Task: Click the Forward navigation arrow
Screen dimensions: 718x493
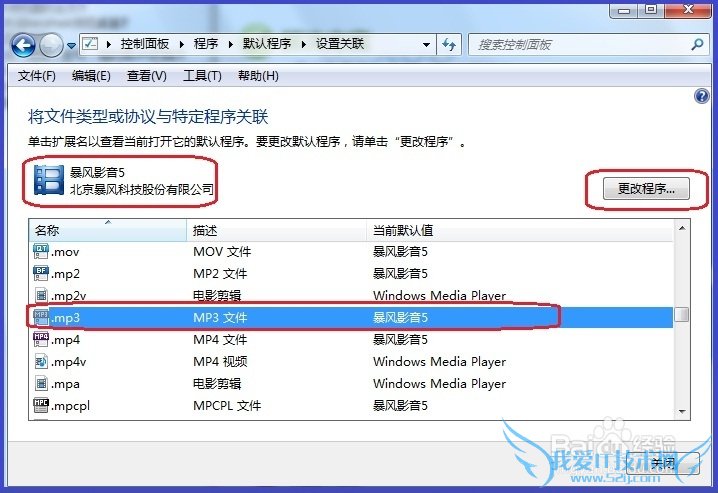Action: pyautogui.click(x=51, y=45)
